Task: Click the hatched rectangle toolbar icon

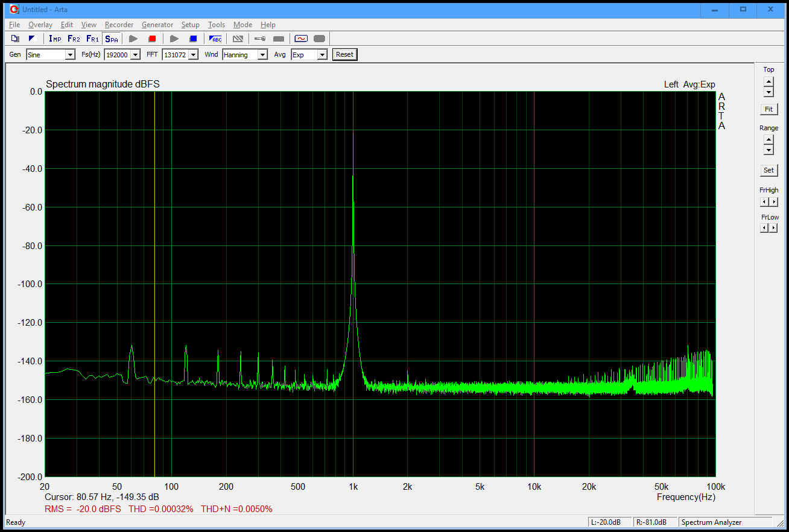Action: click(x=238, y=39)
